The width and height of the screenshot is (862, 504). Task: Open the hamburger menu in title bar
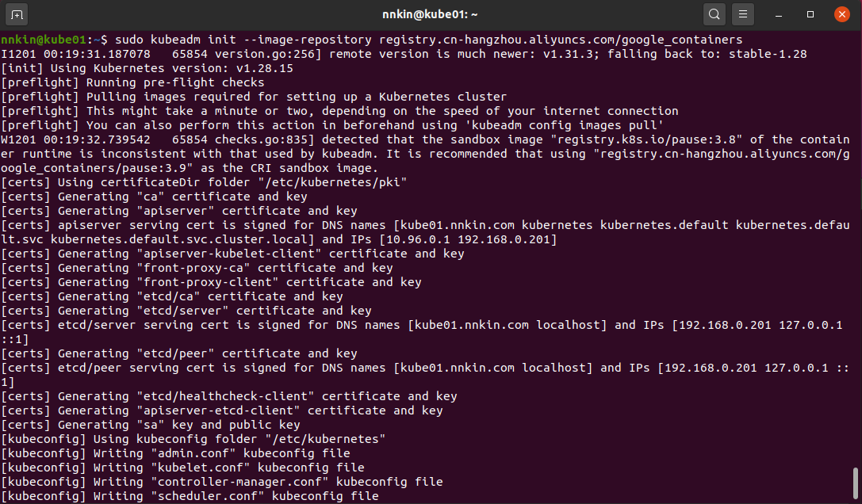742,14
